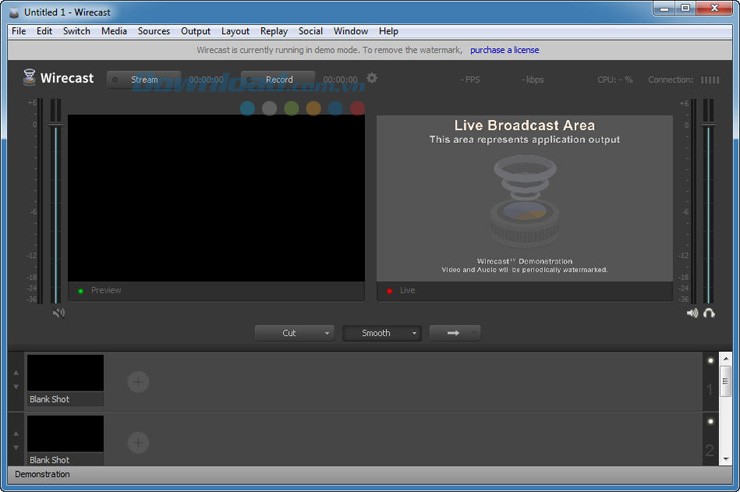Viewport: 740px width, 492px height.
Task: Open the Replay menu
Action: tap(274, 31)
